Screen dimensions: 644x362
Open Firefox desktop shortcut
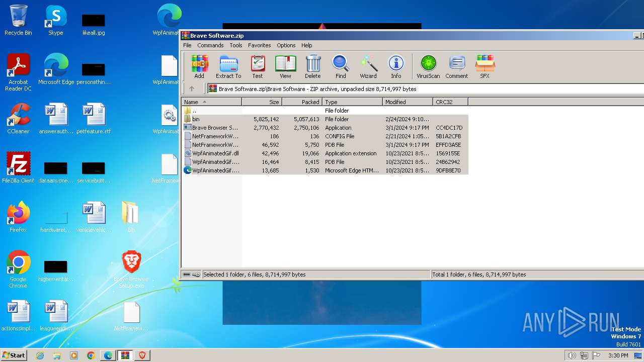click(18, 217)
